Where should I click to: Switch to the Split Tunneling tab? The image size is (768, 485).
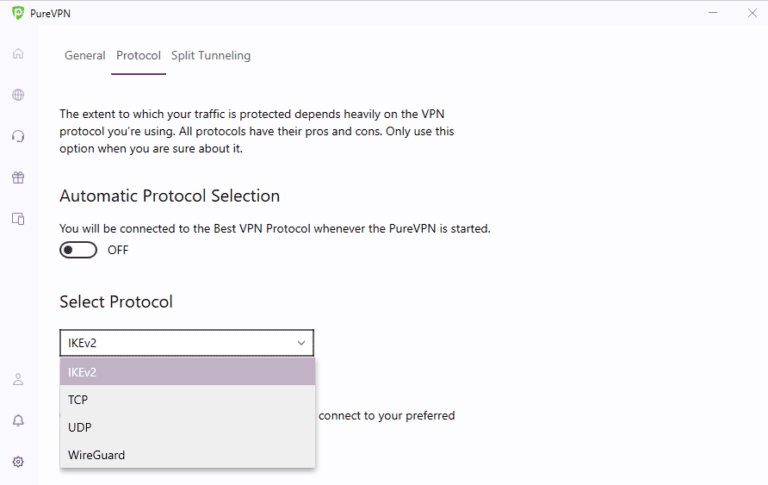click(211, 55)
